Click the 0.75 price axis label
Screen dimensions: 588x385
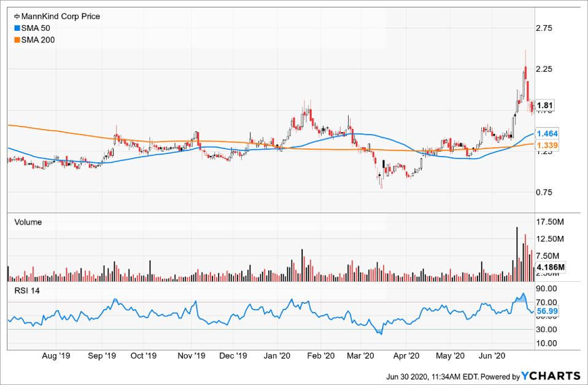click(544, 192)
